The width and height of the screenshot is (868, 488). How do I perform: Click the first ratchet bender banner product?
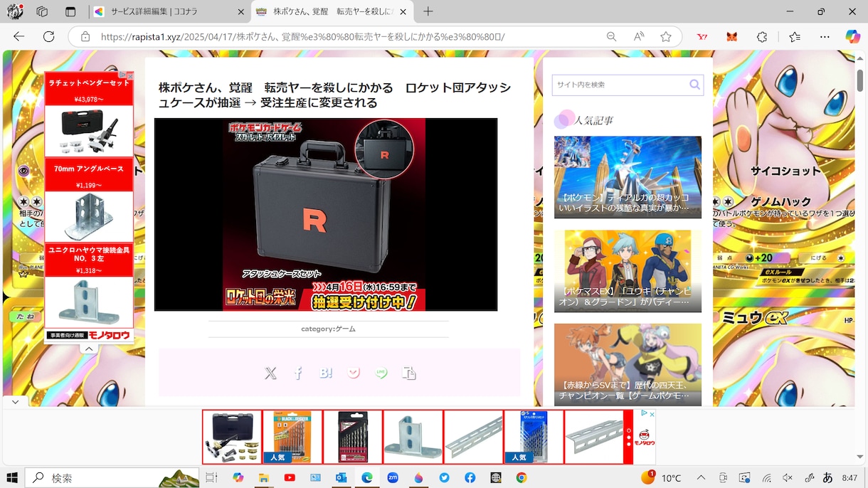coord(232,437)
